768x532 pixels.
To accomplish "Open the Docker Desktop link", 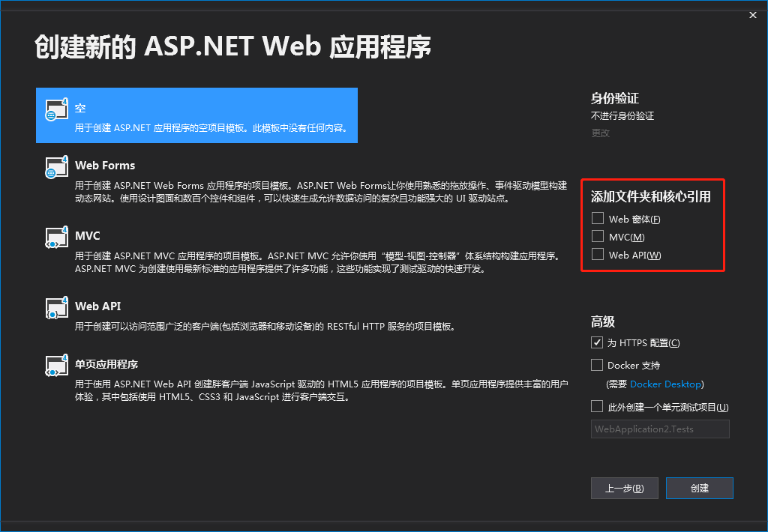I will click(665, 384).
